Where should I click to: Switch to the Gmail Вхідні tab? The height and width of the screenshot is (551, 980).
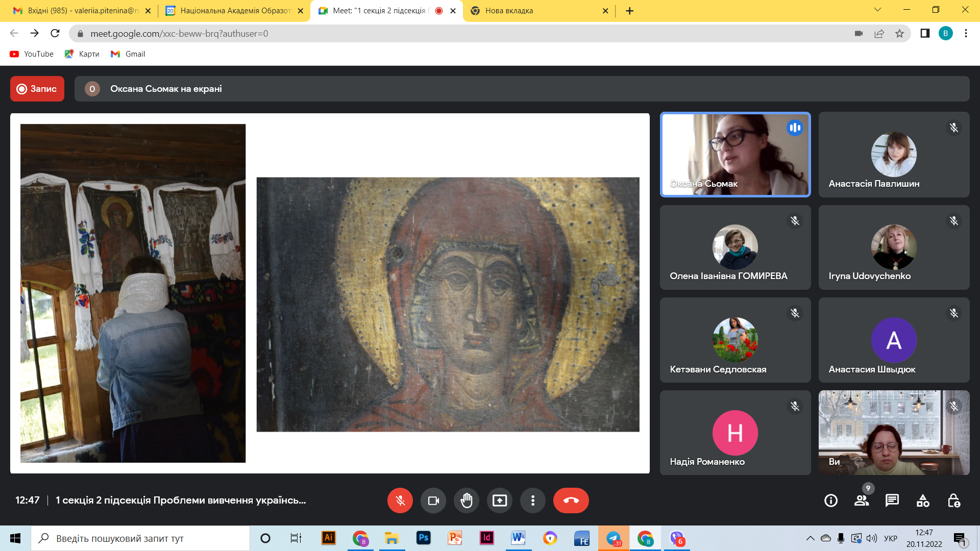pyautogui.click(x=82, y=11)
